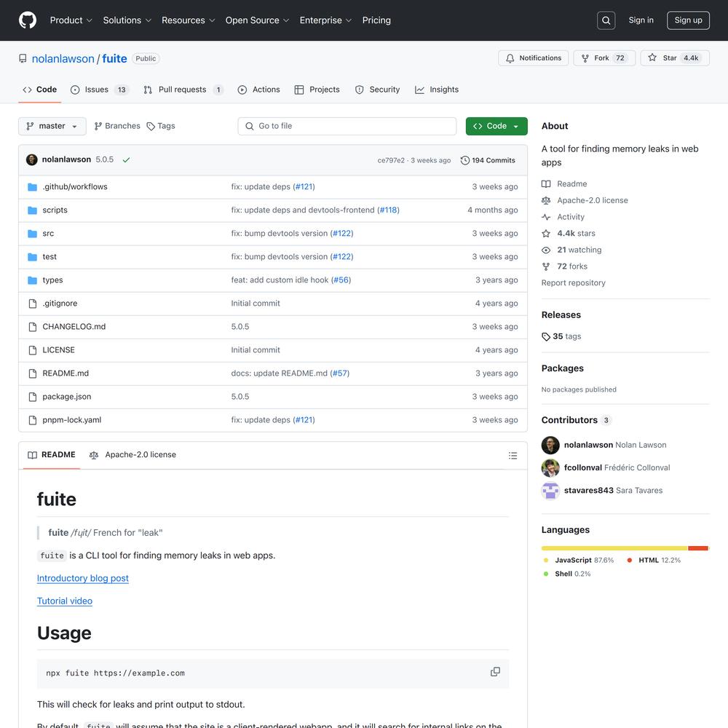The height and width of the screenshot is (728, 728).
Task: Click the LICENSE file icon
Action: coord(33,350)
